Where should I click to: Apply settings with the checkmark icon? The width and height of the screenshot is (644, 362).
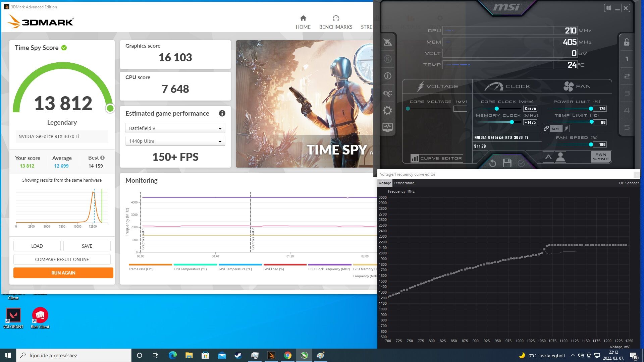click(521, 163)
